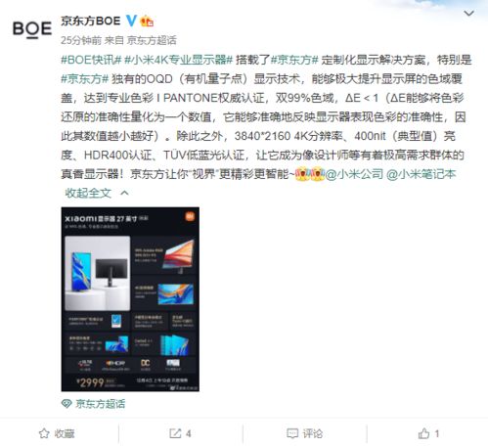Open first #京东方# hashtag after 搭载了

(x=294, y=60)
